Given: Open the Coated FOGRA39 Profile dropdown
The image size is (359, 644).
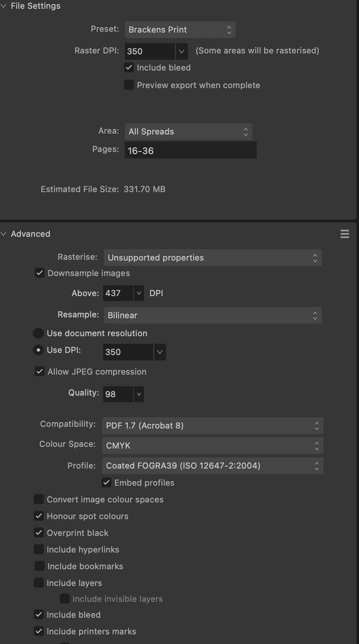Looking at the screenshot, I should coord(213,466).
